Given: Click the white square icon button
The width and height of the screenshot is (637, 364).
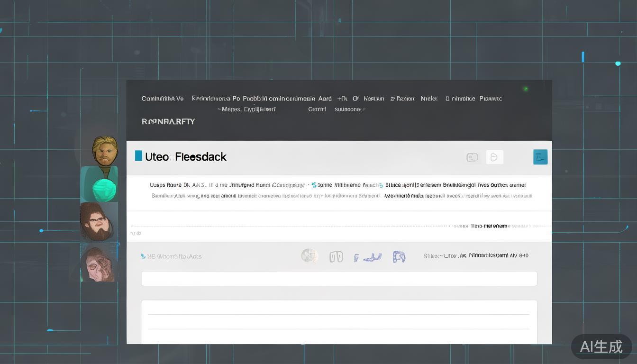Looking at the screenshot, I should [494, 157].
